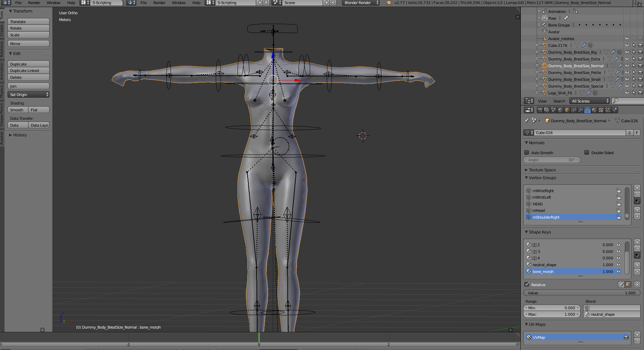644x350 pixels.
Task: Open the Mesh Data properties tab icon
Action: click(x=587, y=110)
